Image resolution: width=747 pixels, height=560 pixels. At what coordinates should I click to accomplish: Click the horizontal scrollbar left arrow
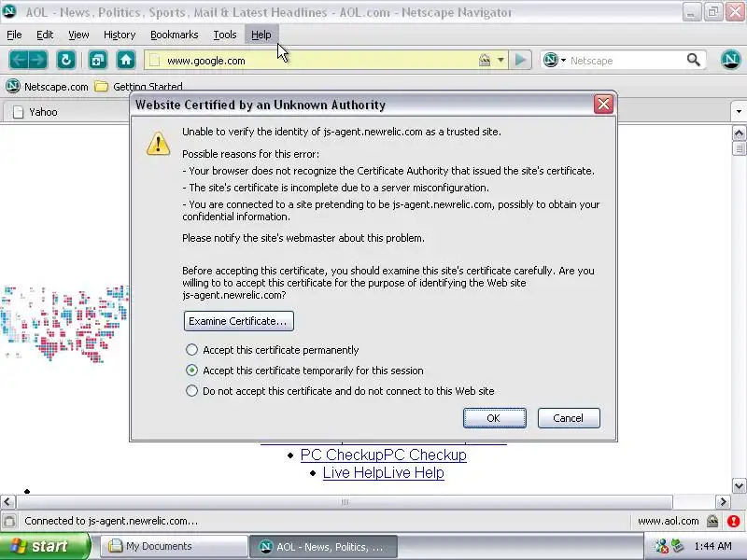(x=7, y=501)
